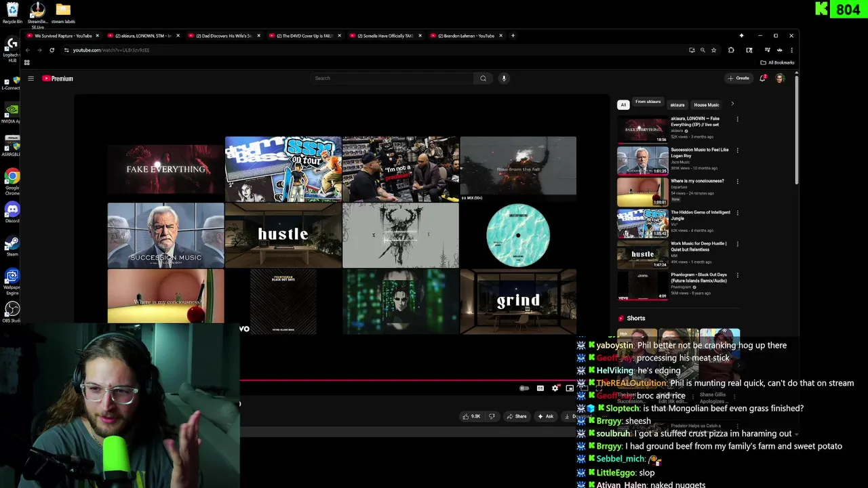This screenshot has width=868, height=488.
Task: Open Steam desktop shortcut
Action: pyautogui.click(x=12, y=246)
